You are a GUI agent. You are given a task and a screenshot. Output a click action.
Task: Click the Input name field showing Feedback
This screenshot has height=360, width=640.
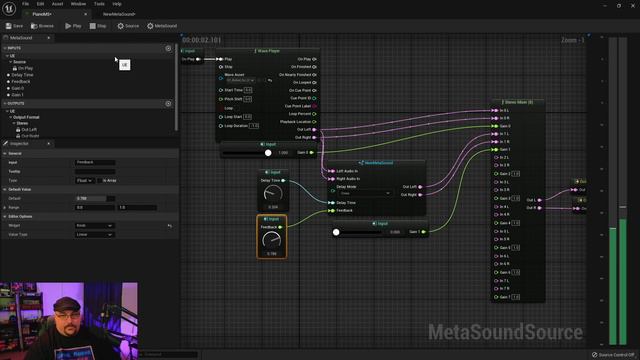pyautogui.click(x=95, y=162)
